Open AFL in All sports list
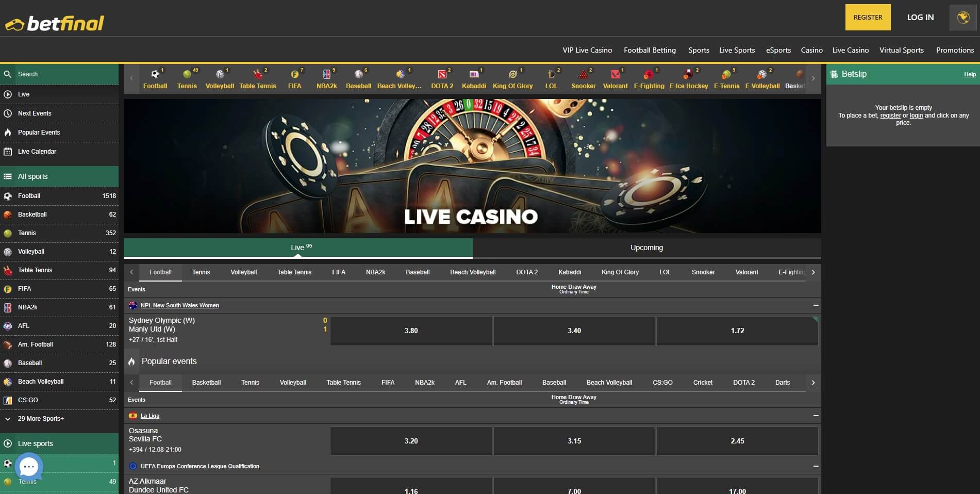980x494 pixels. pos(59,326)
